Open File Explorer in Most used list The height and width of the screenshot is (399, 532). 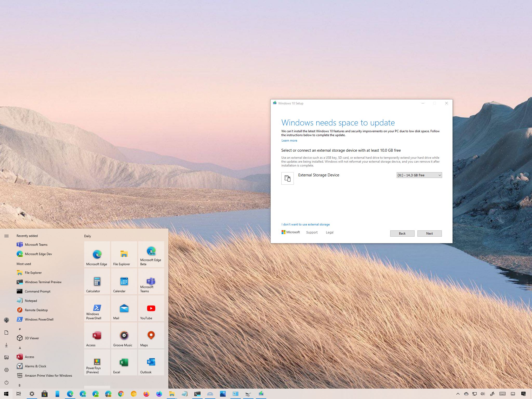coord(47,273)
